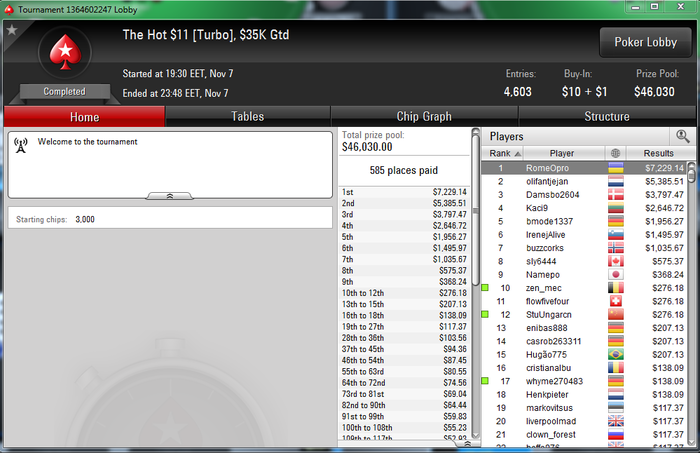Viewport: 700px width, 453px height.
Task: Click the Ukraine flag next to RomeOpro
Action: click(x=616, y=168)
